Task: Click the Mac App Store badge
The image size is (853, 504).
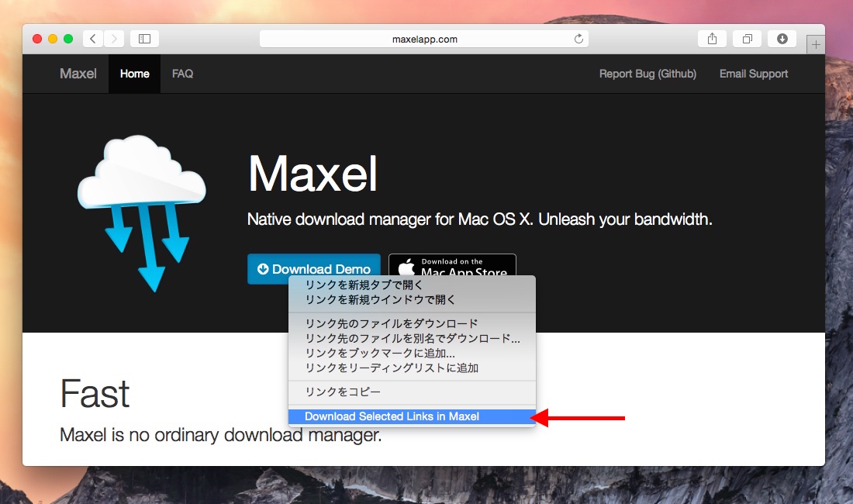Action: (x=452, y=264)
